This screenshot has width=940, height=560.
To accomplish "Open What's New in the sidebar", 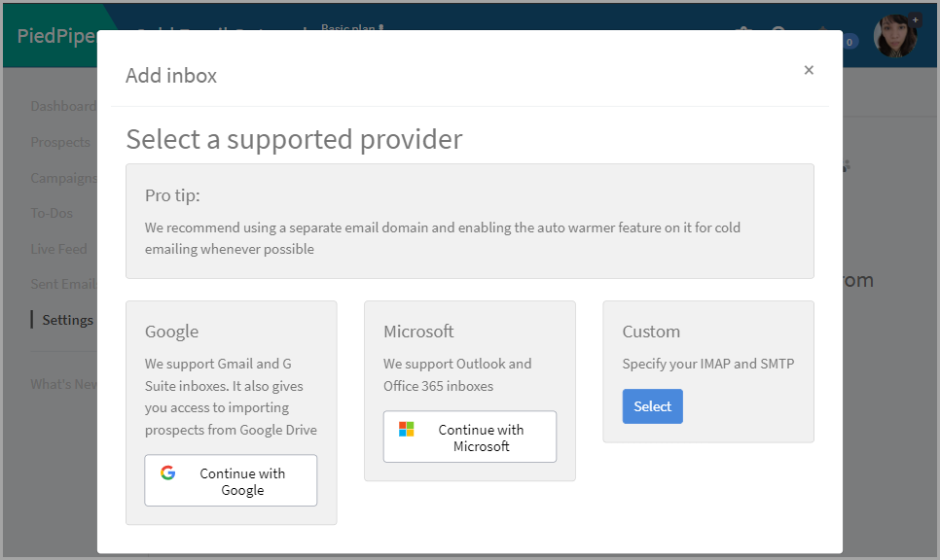I will pyautogui.click(x=63, y=384).
